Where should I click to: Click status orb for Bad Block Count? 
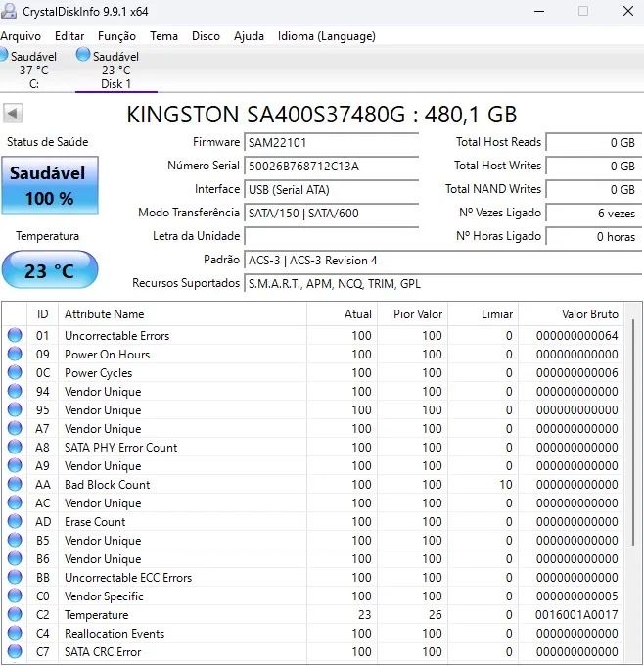point(15,485)
